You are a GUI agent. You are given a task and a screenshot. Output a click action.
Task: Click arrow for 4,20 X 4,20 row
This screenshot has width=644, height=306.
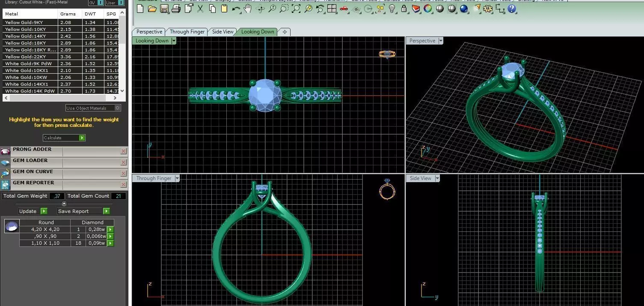[x=110, y=229]
